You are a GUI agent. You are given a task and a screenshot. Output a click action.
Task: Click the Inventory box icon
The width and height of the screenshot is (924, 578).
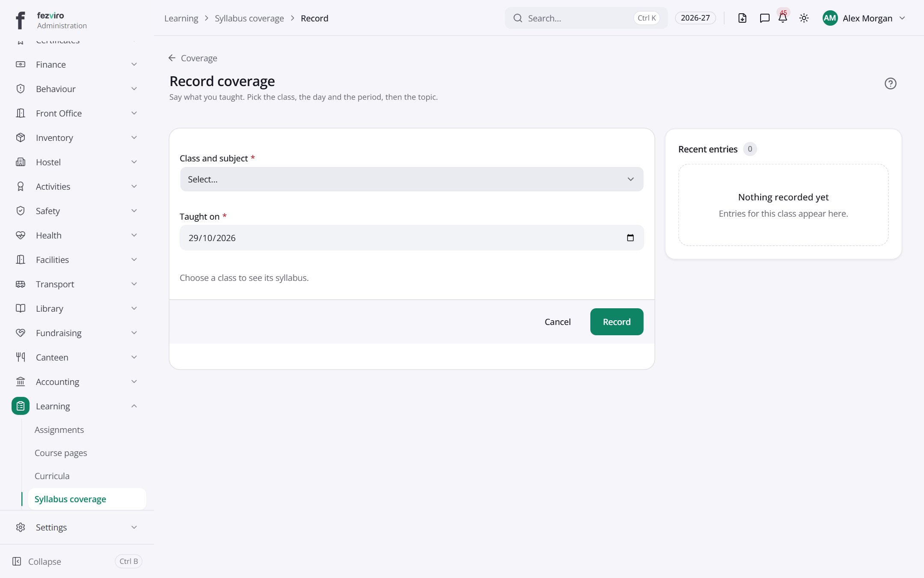pyautogui.click(x=21, y=137)
